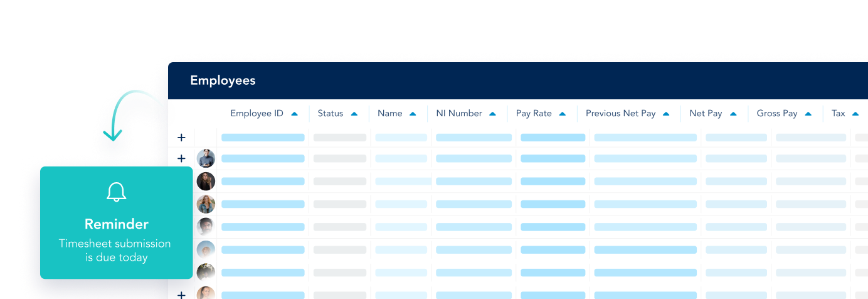Screen dimensions: 868x299
Task: Click the Employee ID column header text
Action: click(x=257, y=114)
